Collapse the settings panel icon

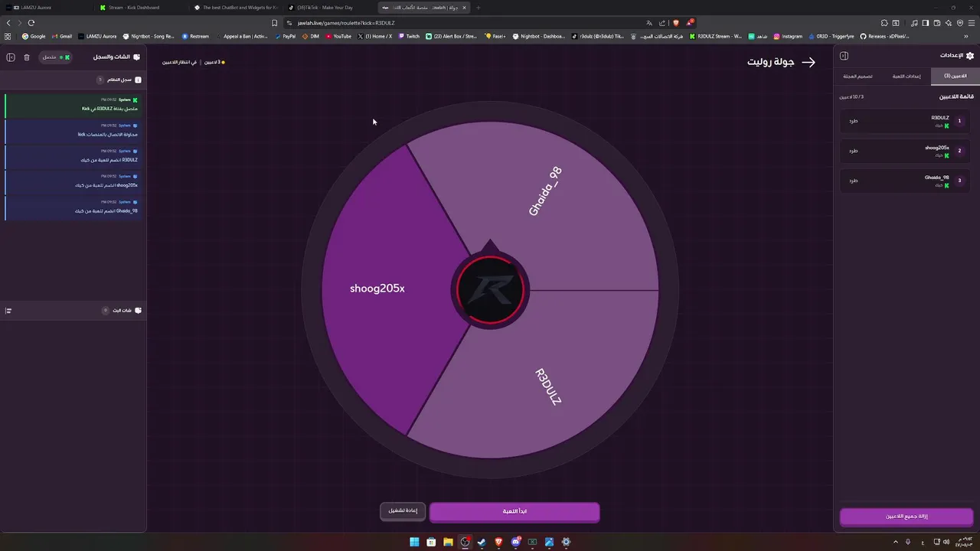(x=844, y=56)
